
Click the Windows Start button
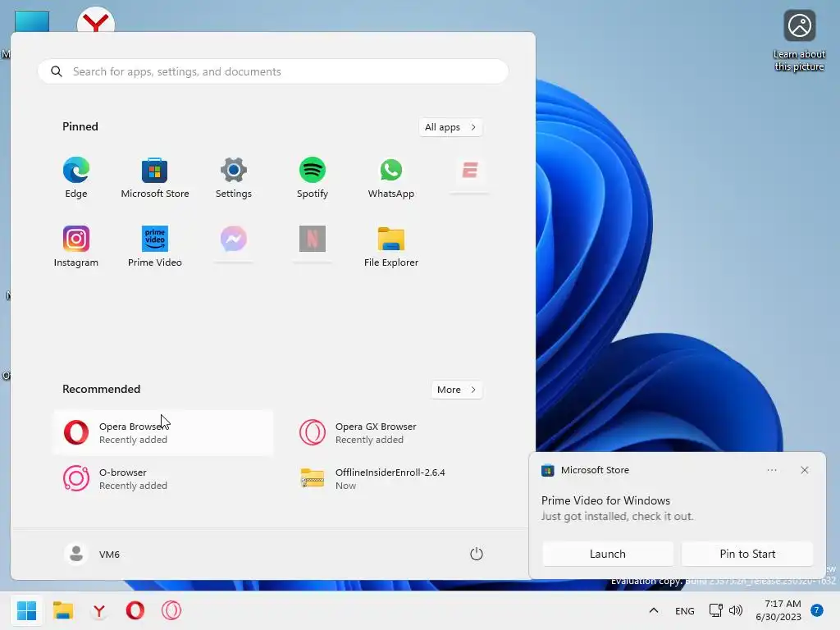click(26, 610)
